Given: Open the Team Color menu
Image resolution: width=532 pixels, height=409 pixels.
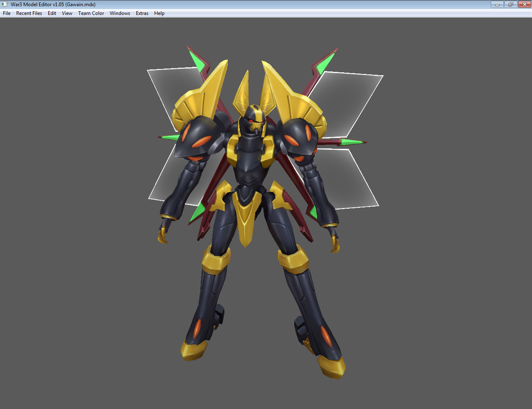Looking at the screenshot, I should [x=91, y=13].
